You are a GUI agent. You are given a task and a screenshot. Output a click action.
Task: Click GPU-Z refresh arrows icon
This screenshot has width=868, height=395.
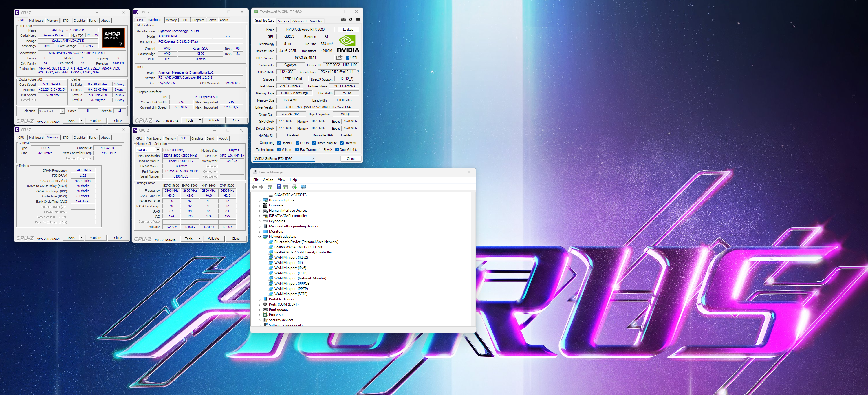pyautogui.click(x=351, y=20)
